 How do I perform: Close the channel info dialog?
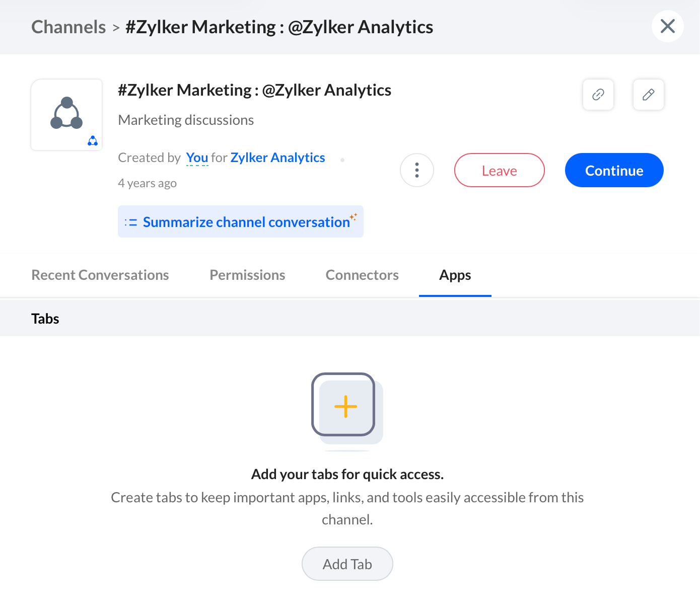pyautogui.click(x=668, y=26)
